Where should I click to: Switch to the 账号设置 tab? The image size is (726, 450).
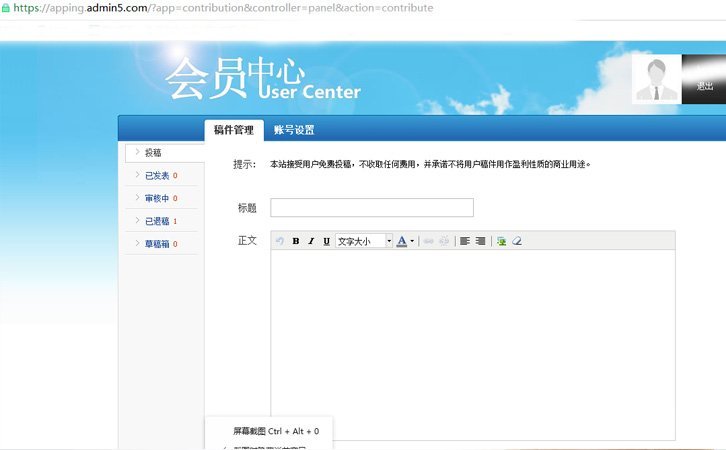tap(294, 130)
